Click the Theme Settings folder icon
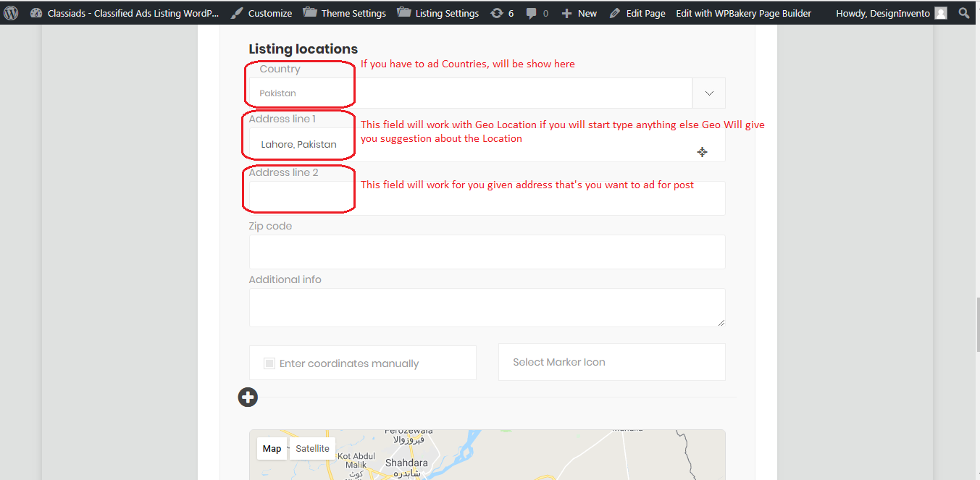The image size is (980, 480). [x=309, y=12]
